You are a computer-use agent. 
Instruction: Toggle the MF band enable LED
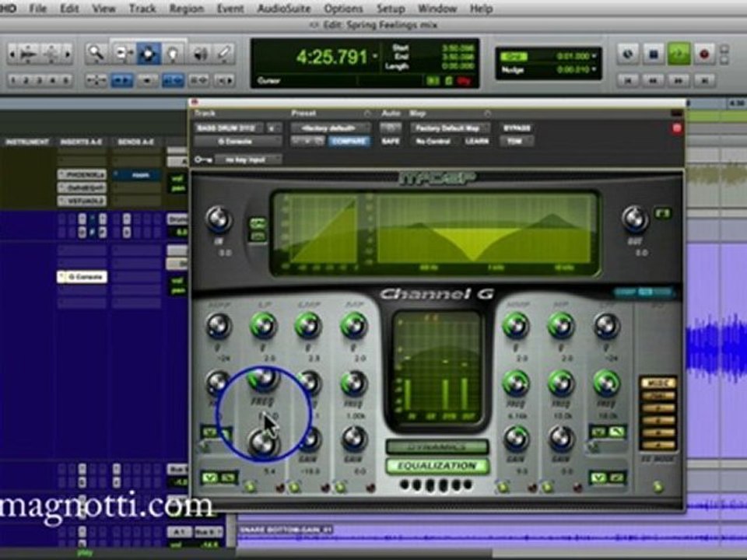point(340,487)
